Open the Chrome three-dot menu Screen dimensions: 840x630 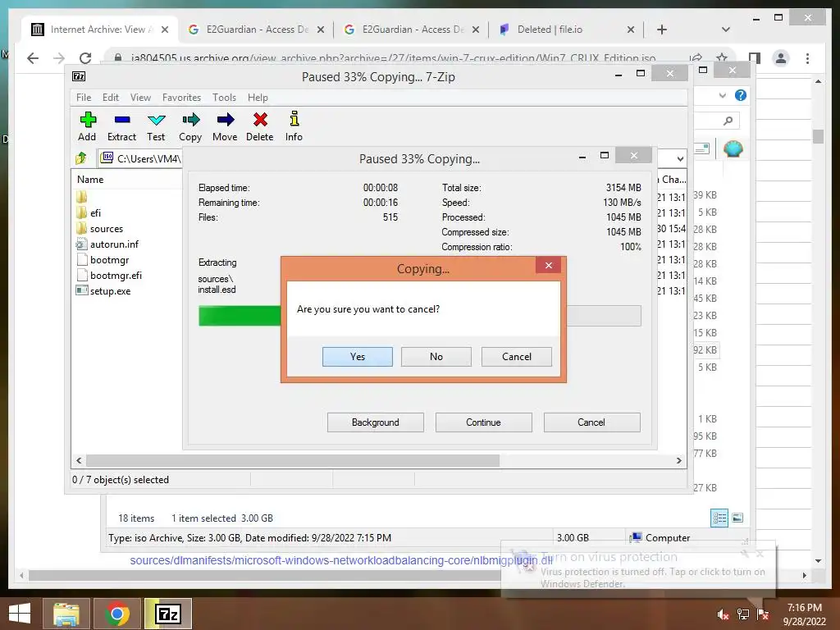point(807,58)
